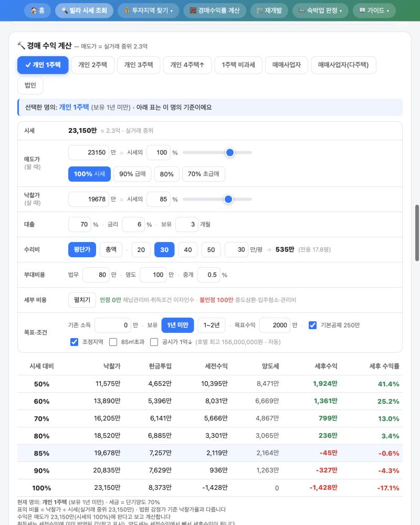The image size is (420, 525).
Task: Select the 1년 미만 holding period
Action: pos(177,325)
